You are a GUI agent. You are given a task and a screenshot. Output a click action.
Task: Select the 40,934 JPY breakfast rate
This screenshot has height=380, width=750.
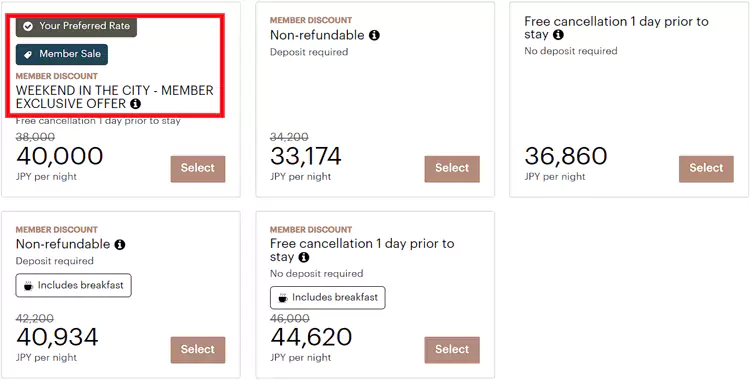coord(198,349)
